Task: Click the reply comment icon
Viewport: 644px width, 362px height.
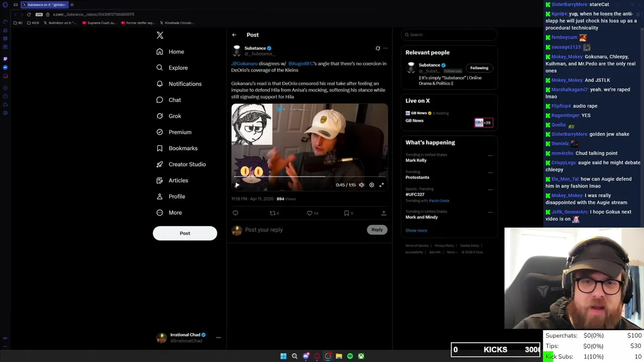Action: (235, 213)
